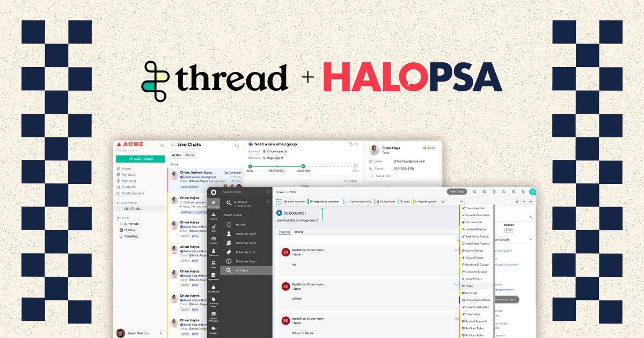Click the RESPONDED step on the journey progress bar

click(276, 165)
